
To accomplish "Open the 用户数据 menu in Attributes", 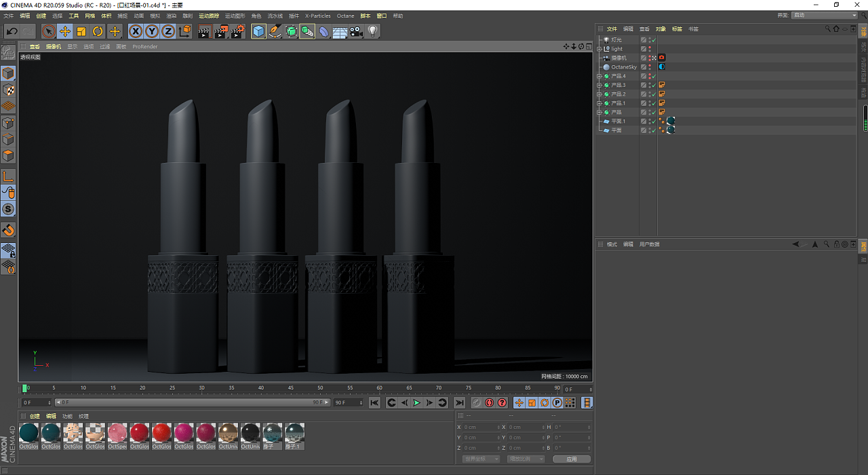I will coord(649,244).
